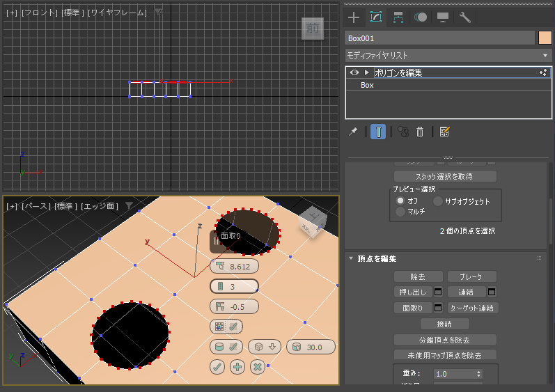
Task: Open the モディファイヤリスト dropdown
Action: point(448,56)
